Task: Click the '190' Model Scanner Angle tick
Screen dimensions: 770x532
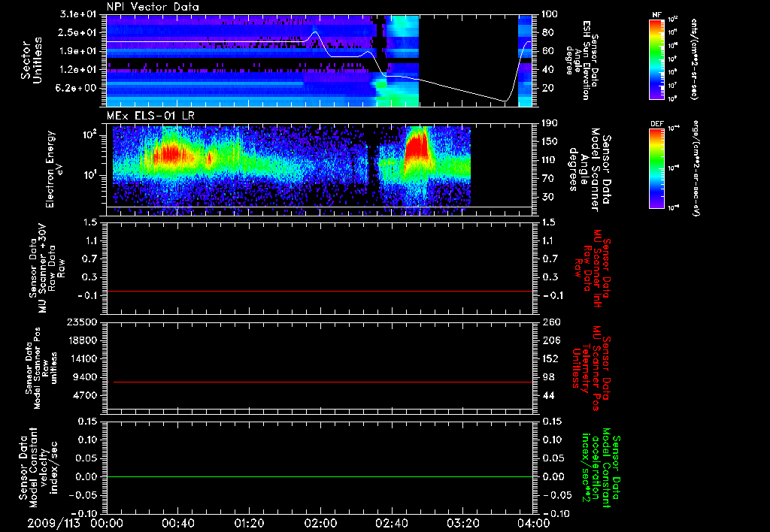Action: click(x=550, y=123)
